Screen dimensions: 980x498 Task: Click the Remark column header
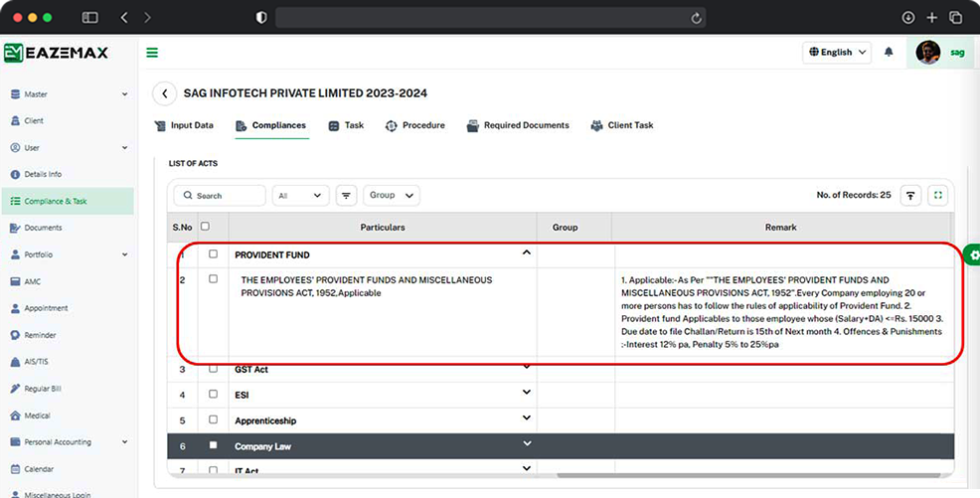(x=780, y=228)
